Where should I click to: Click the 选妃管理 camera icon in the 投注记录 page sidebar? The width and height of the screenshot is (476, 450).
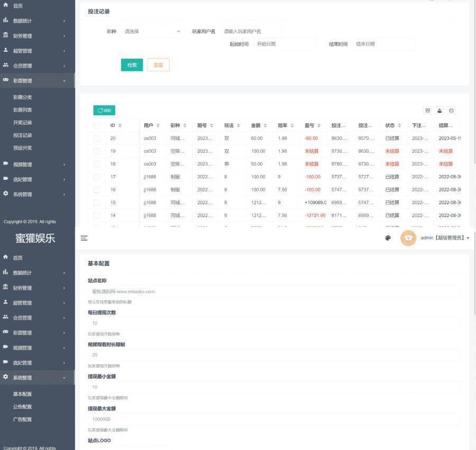coord(5,178)
